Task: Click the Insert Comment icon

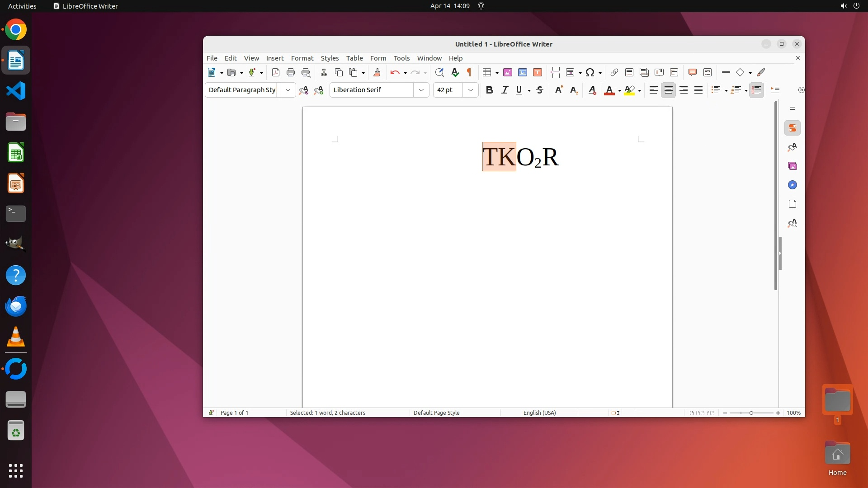Action: pos(692,72)
